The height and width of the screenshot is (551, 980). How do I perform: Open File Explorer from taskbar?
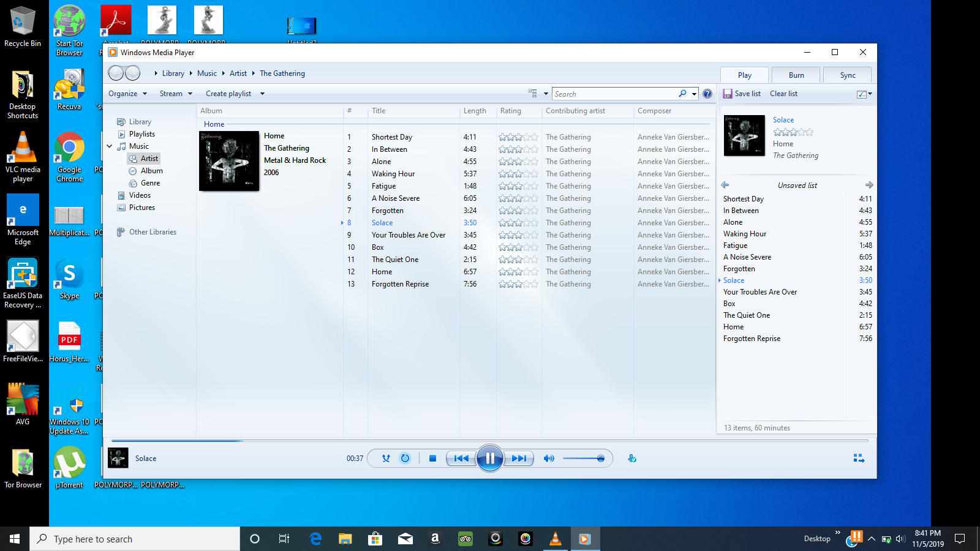coord(345,539)
